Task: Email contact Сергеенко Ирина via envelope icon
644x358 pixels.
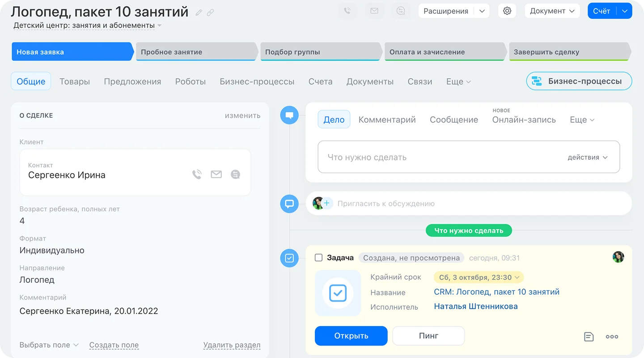Action: [x=216, y=175]
